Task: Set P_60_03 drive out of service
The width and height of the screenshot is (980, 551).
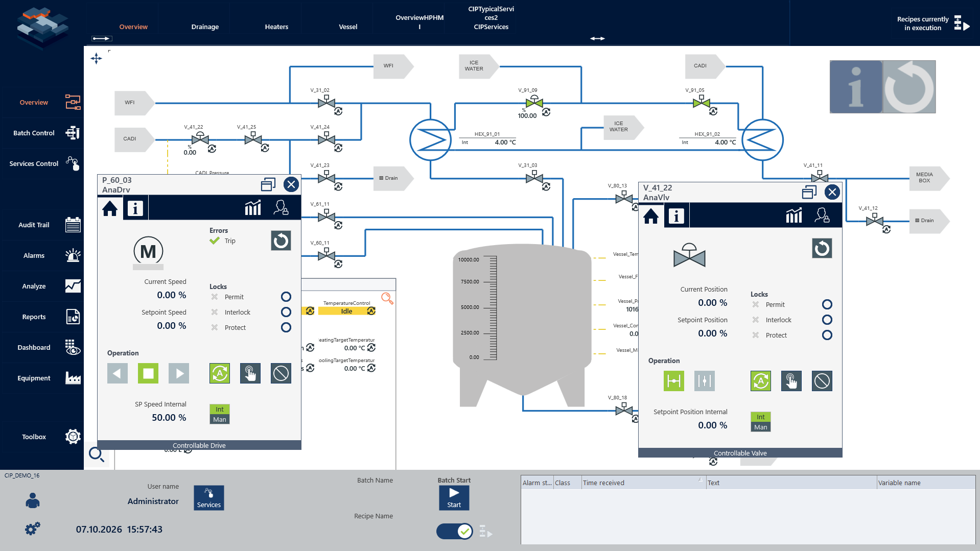Action: 281,373
